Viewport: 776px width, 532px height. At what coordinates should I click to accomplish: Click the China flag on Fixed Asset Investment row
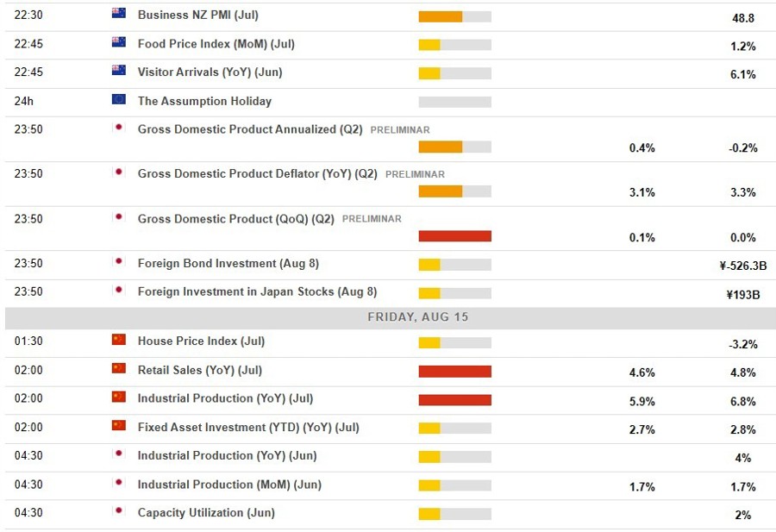pos(118,427)
